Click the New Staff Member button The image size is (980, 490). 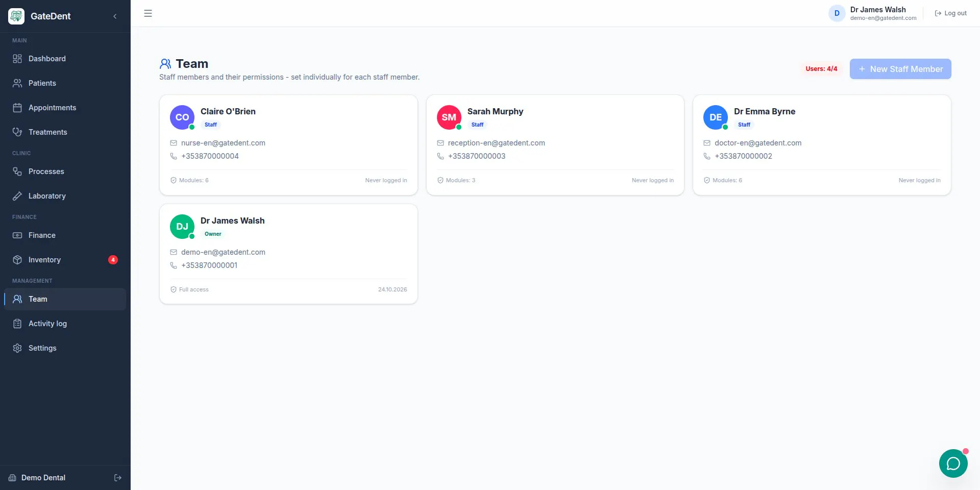tap(900, 69)
